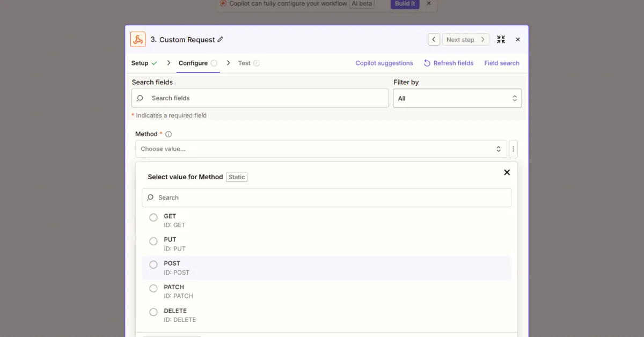Open Copilot suggestions
This screenshot has height=337, width=644.
click(384, 63)
